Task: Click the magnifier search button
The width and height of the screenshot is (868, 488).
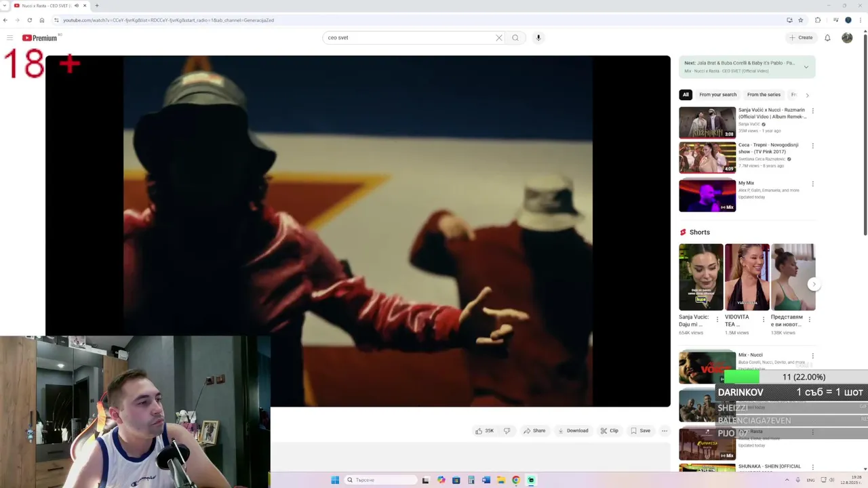Action: click(515, 38)
